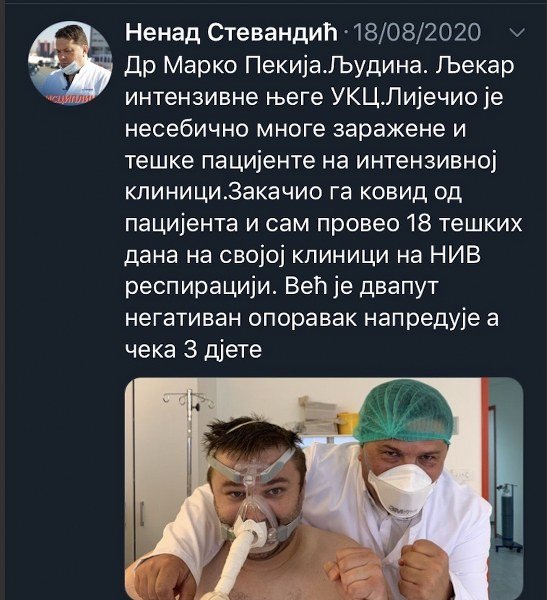The height and width of the screenshot is (600, 547).
Task: Click the author name Ненад Стевандић
Action: pyautogui.click(x=231, y=32)
